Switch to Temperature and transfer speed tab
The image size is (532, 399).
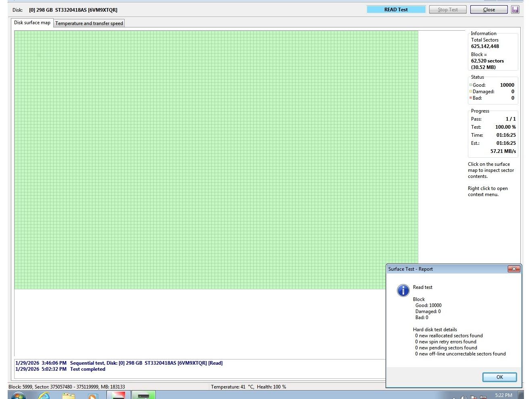pyautogui.click(x=89, y=23)
